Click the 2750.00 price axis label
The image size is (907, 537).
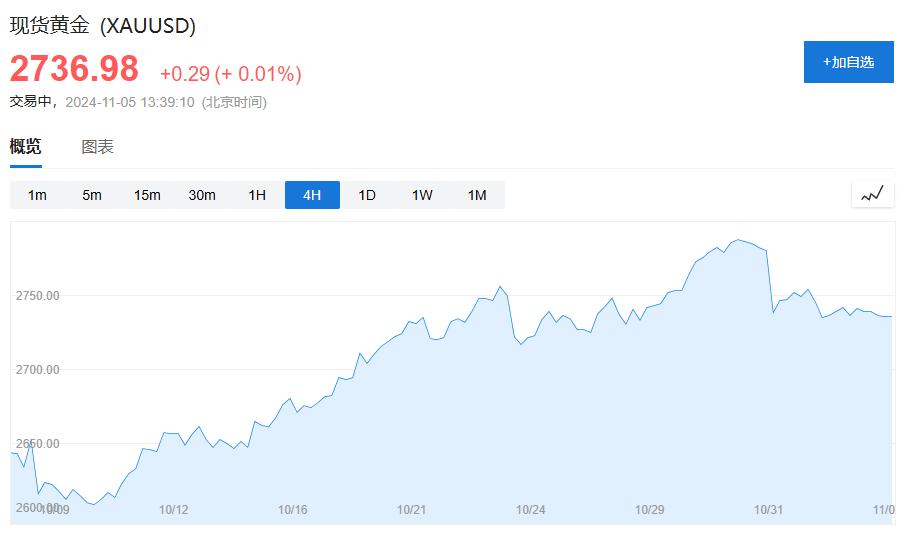[38, 296]
